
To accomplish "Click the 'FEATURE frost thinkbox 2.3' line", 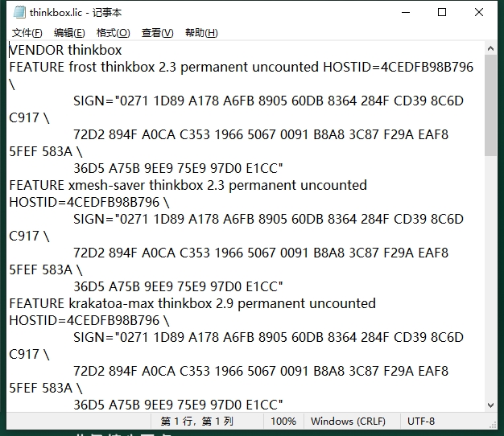I will tap(241, 67).
